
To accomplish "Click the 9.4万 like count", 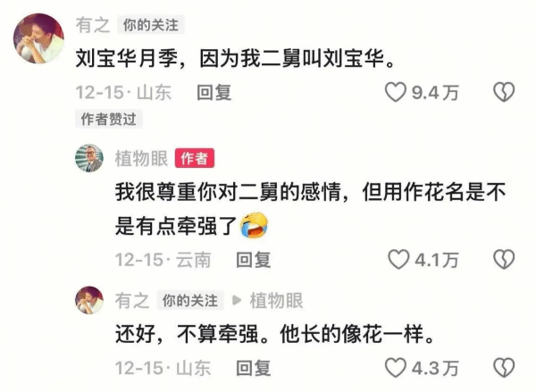I will [x=435, y=93].
